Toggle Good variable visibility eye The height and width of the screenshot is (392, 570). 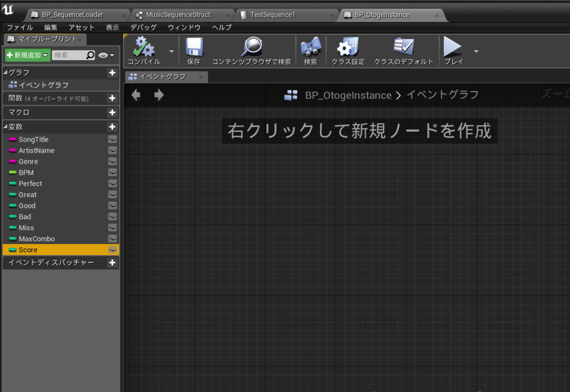coord(112,205)
